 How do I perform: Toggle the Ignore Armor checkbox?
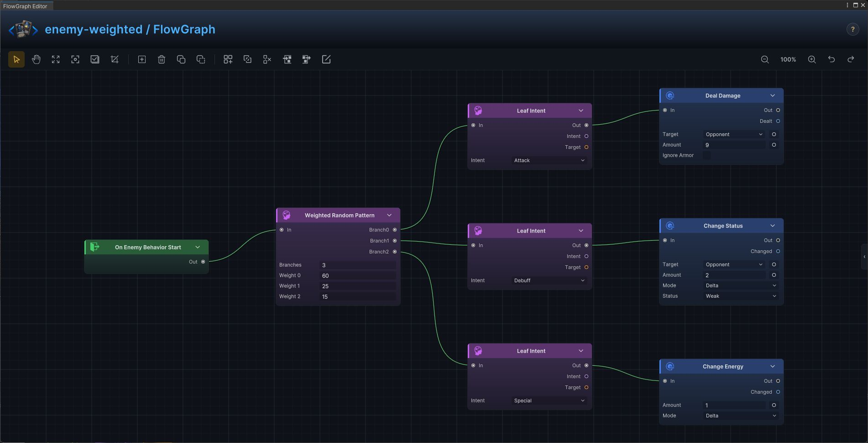(x=706, y=155)
